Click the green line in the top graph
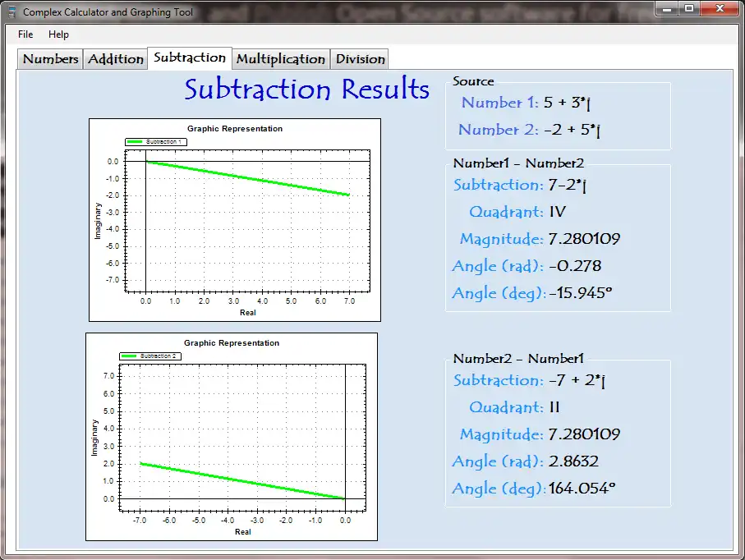The image size is (745, 560). pyautogui.click(x=247, y=178)
